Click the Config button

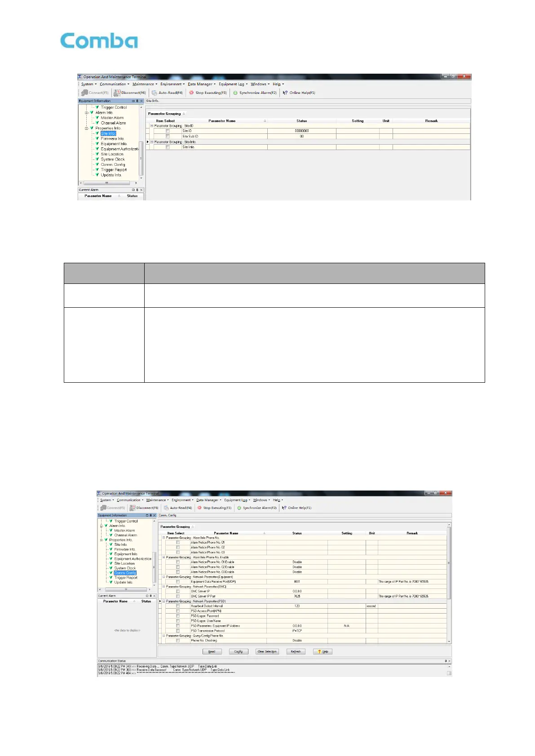click(239, 651)
